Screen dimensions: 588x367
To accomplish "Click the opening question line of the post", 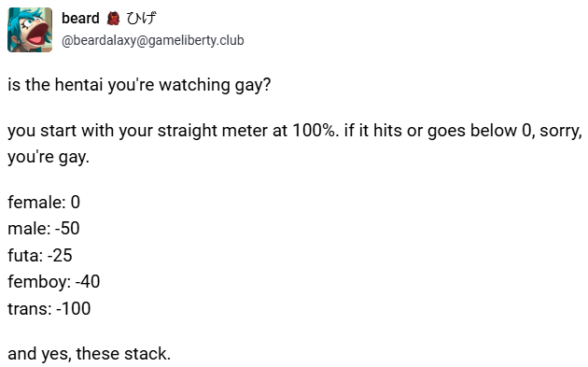I will coord(139,85).
